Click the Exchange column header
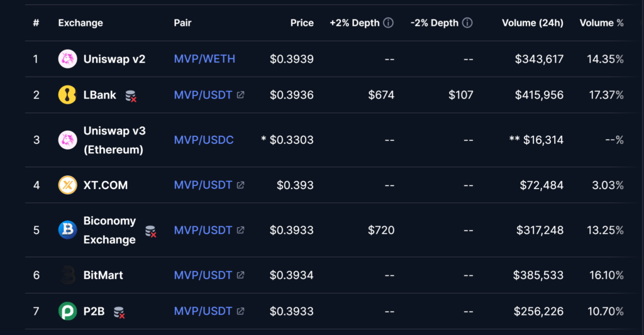 pos(80,23)
